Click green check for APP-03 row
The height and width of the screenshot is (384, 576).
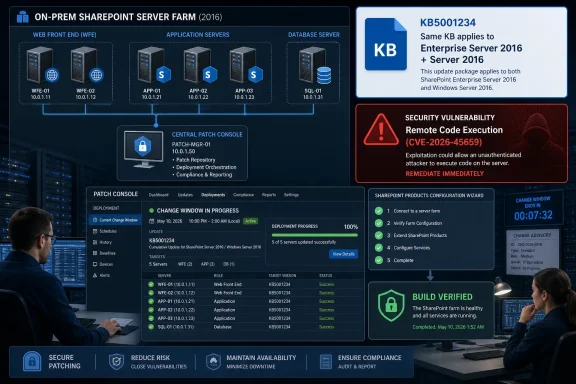click(x=151, y=318)
